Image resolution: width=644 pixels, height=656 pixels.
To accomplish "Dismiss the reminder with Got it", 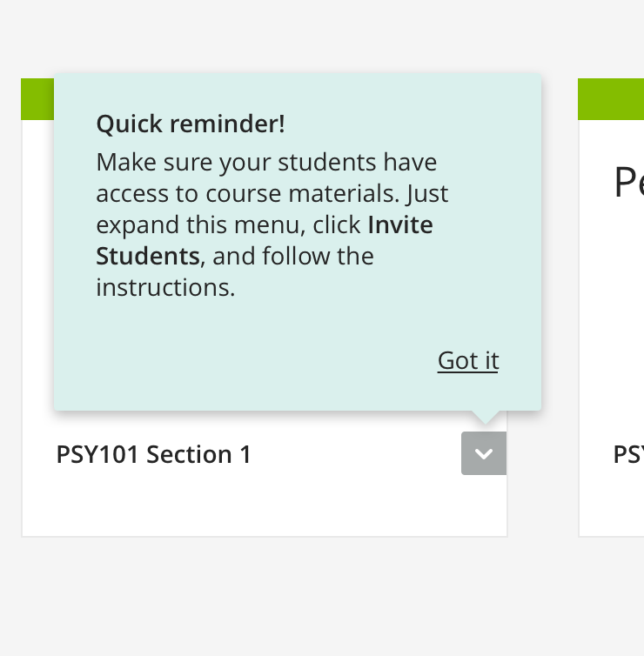I will click(467, 360).
